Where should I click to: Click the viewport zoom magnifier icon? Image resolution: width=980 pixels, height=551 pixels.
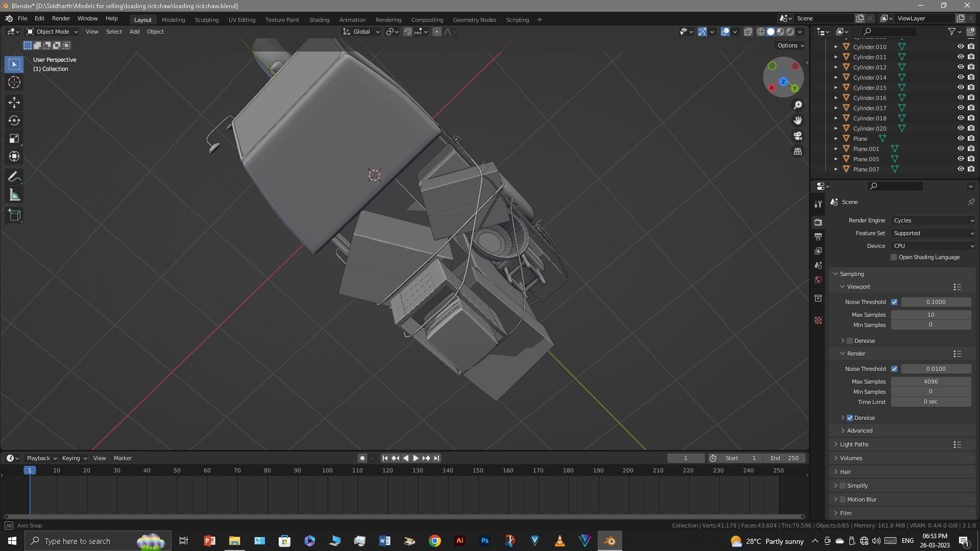pos(798,105)
